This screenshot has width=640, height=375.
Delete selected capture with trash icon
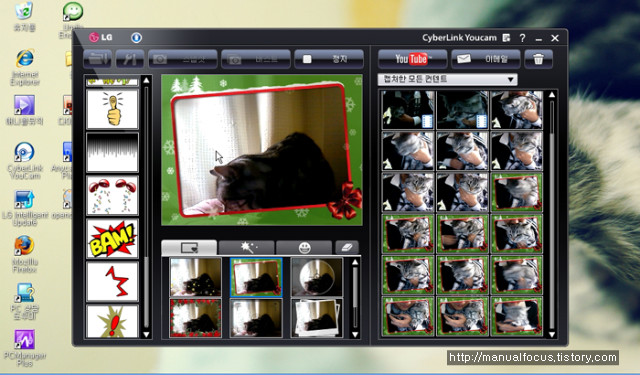(538, 59)
